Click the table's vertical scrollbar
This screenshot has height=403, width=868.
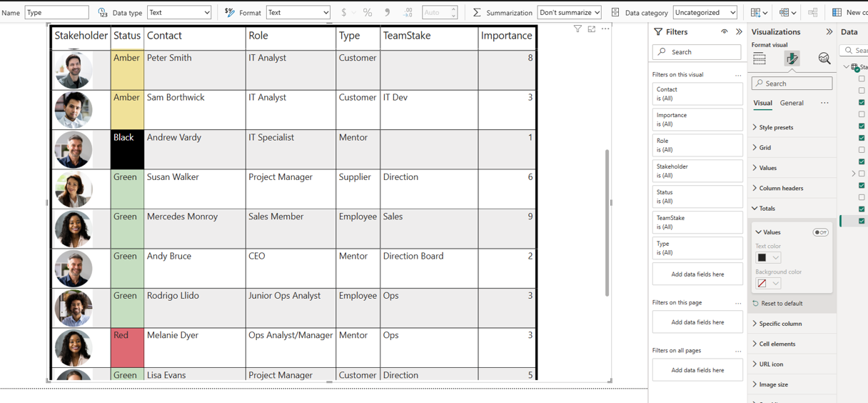[x=607, y=222]
